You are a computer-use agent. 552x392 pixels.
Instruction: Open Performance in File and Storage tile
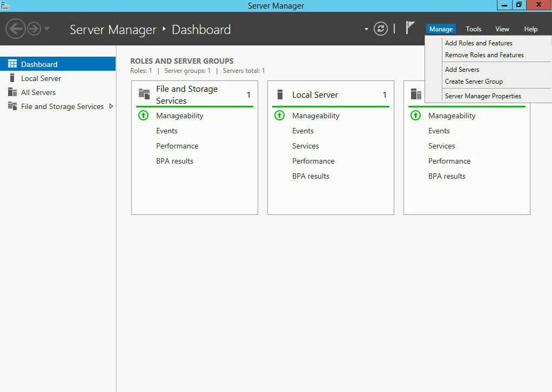[x=177, y=146]
